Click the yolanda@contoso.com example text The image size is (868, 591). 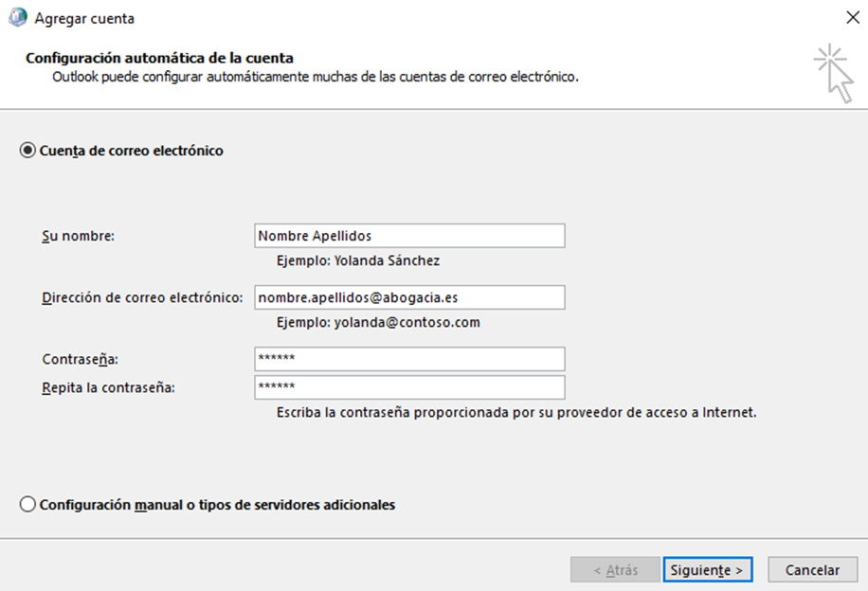407,322
